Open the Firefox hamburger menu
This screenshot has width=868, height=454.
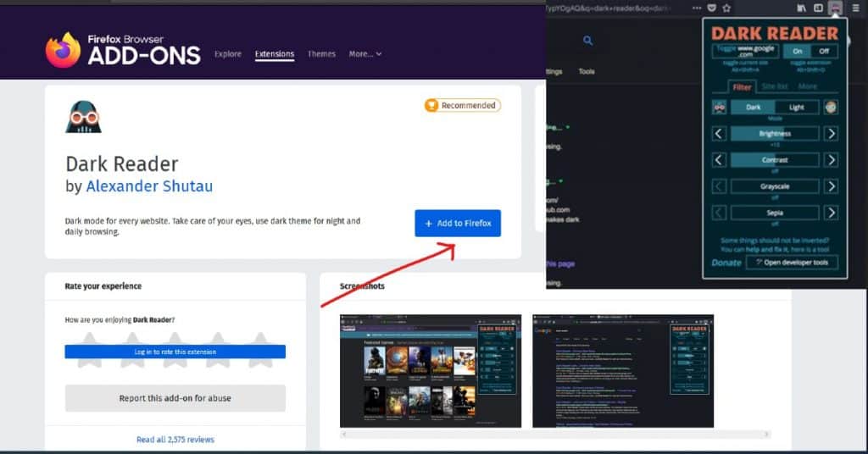[x=856, y=8]
